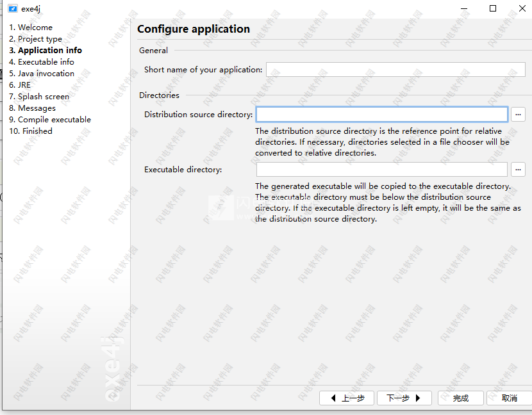This screenshot has width=532, height=415.
Task: Jump to step 4. Executable info
Action: [42, 62]
